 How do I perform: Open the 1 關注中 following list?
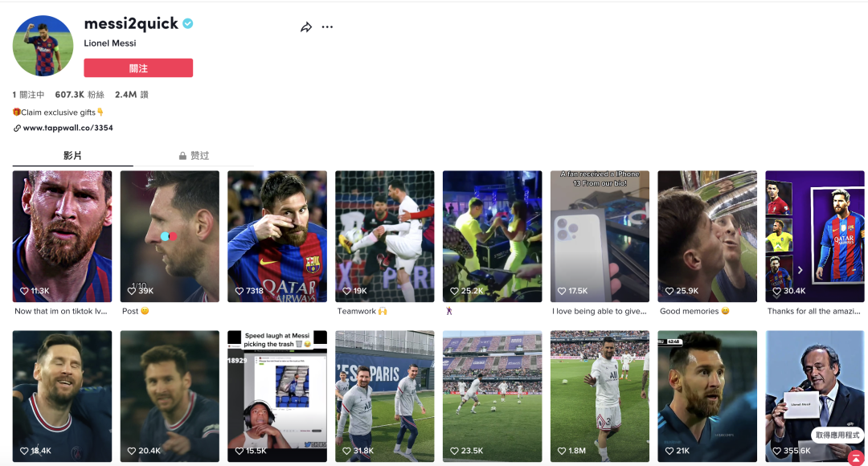(x=28, y=95)
